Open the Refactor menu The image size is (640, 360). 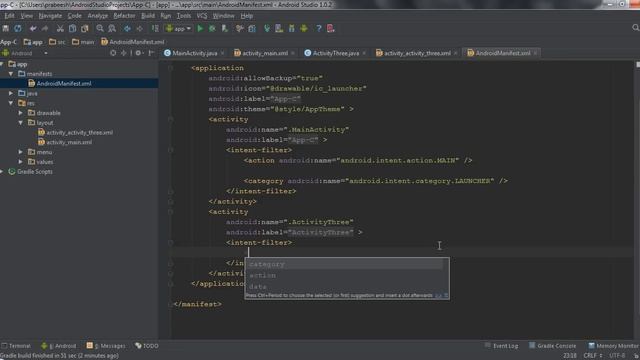coord(124,16)
